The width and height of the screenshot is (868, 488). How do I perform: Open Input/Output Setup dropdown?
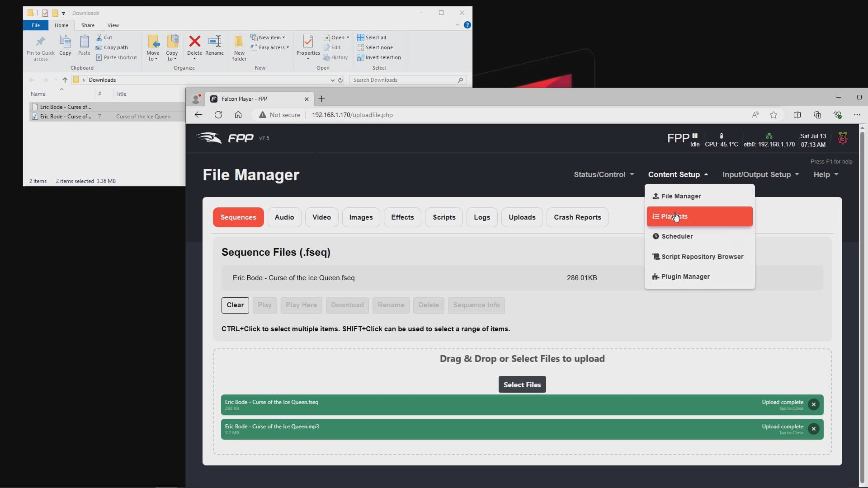(x=761, y=174)
